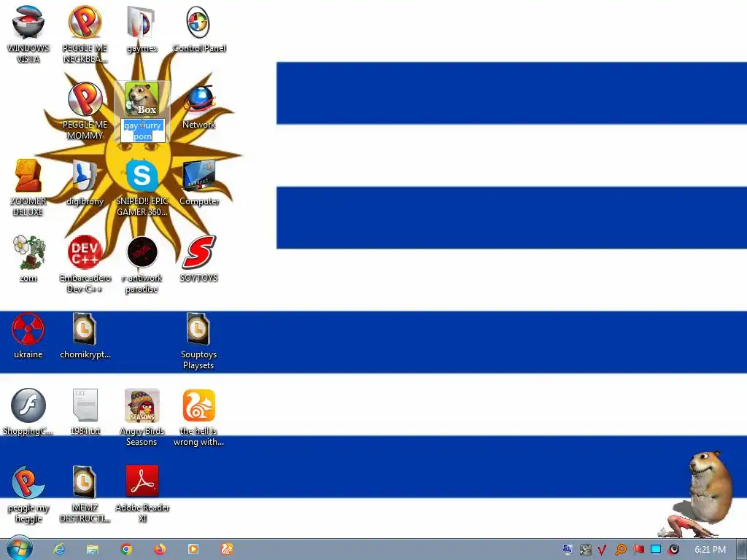
Task: Select the Souptoys Playsets icon
Action: [x=198, y=340]
